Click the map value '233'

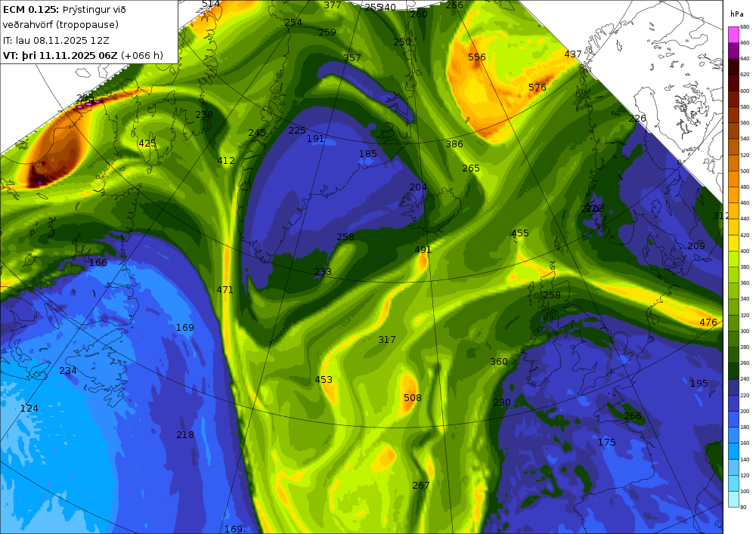point(323,272)
